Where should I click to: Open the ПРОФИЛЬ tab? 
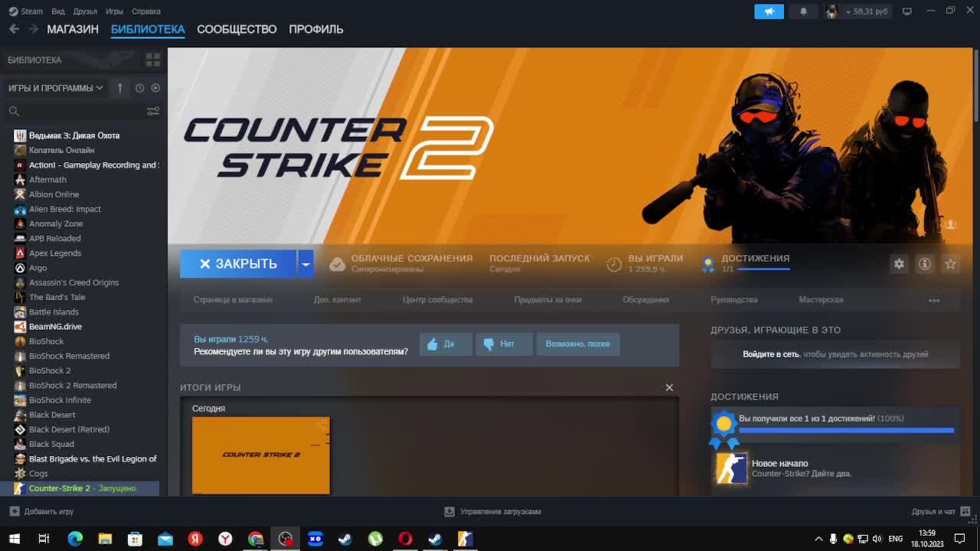pyautogui.click(x=316, y=29)
